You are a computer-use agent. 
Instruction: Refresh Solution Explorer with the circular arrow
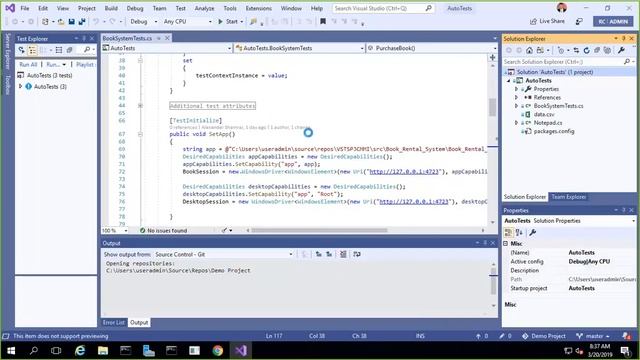tap(587, 50)
